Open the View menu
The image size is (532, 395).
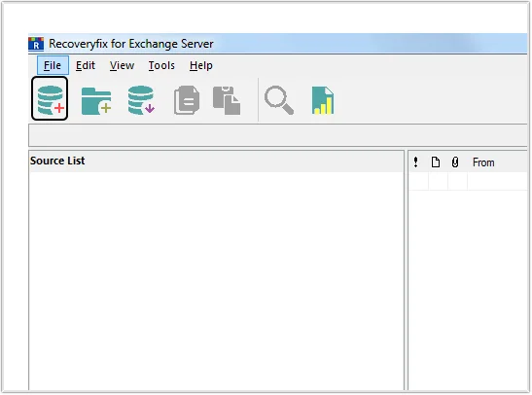coord(122,65)
